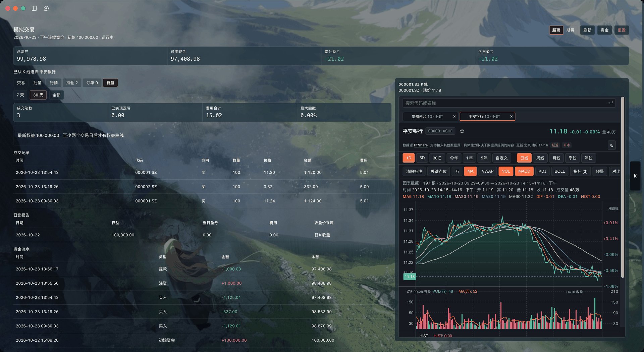
Task: Add 平安银行 to favorites with star icon
Action: click(x=462, y=131)
